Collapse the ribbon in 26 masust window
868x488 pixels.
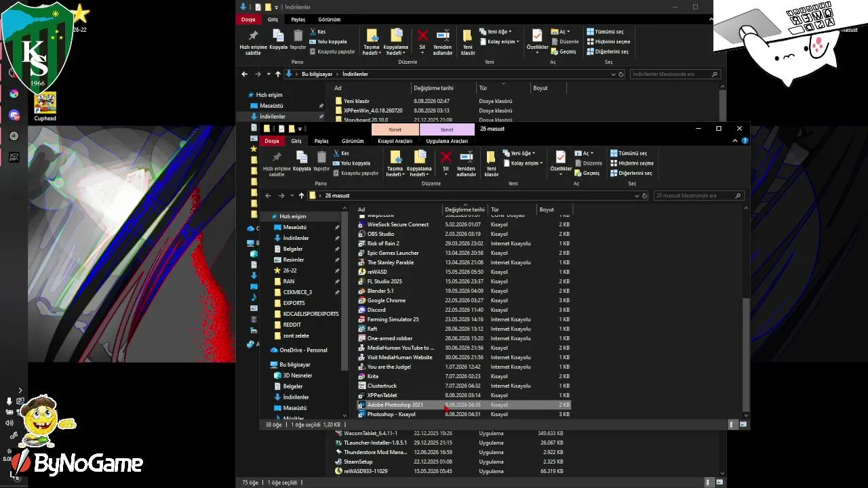pyautogui.click(x=736, y=141)
